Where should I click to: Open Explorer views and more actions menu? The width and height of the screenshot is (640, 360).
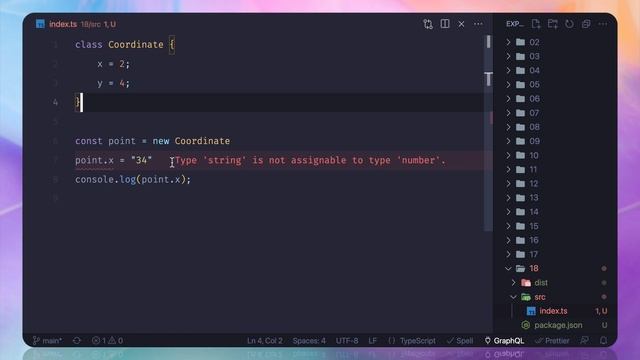click(x=602, y=24)
